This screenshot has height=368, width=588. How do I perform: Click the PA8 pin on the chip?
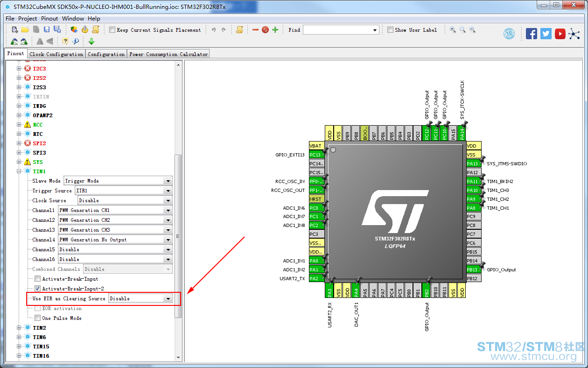[474, 208]
